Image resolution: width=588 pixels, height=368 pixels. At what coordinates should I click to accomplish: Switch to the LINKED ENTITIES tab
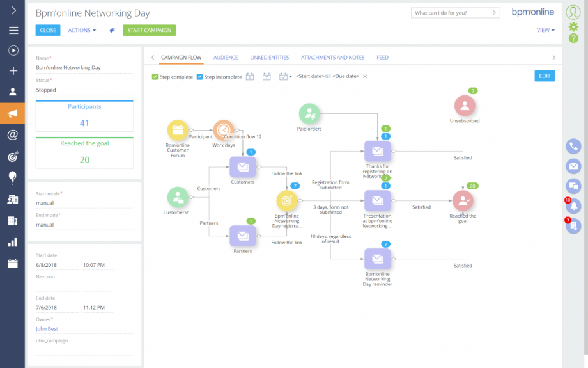pyautogui.click(x=269, y=58)
